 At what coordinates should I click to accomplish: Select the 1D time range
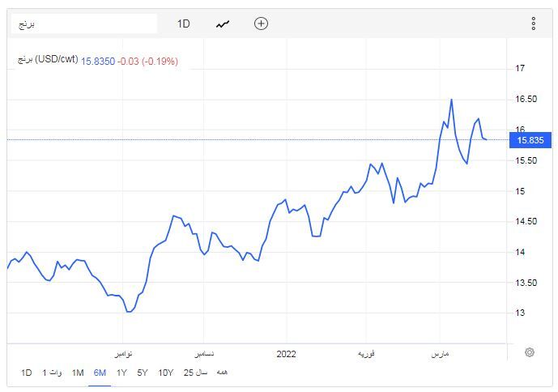click(x=27, y=373)
